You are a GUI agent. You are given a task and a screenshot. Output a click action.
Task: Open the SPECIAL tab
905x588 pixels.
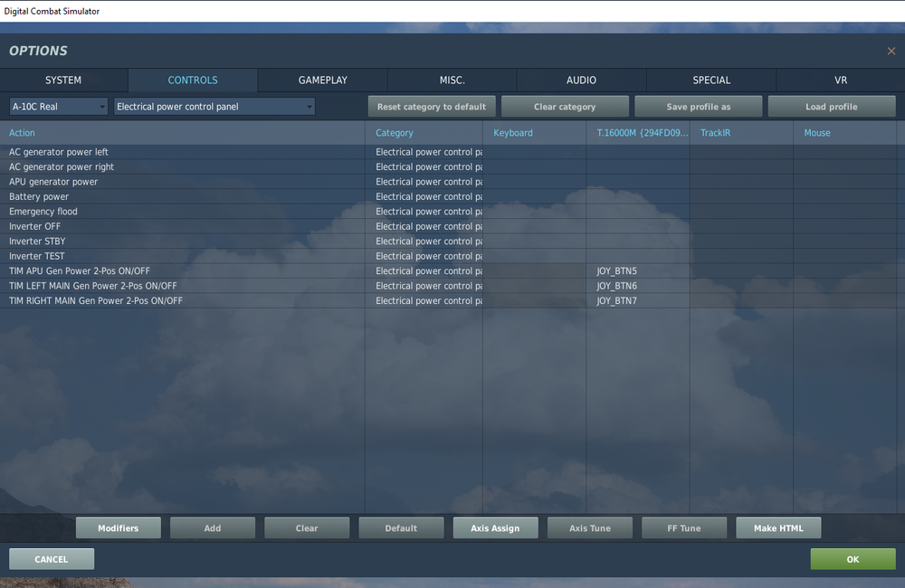click(x=711, y=81)
